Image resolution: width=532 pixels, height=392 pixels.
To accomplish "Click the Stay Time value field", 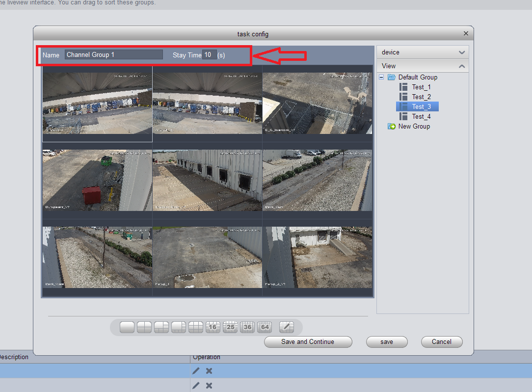I will point(210,54).
